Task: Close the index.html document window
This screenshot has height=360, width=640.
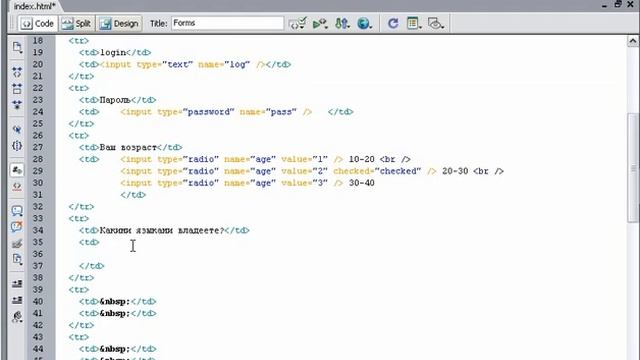Action: pos(630,4)
